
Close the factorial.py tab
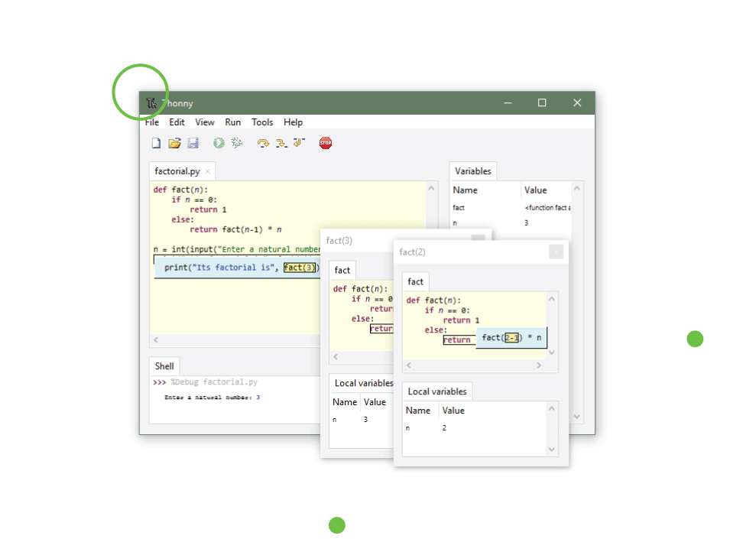point(207,171)
